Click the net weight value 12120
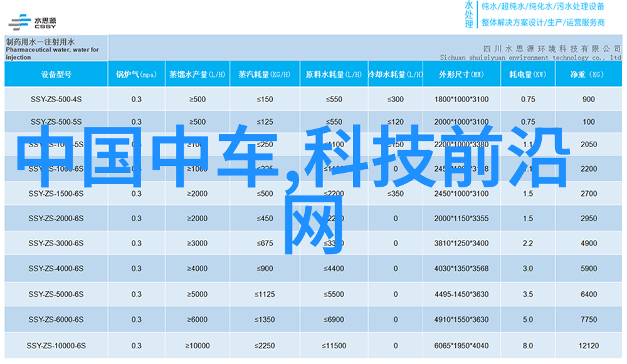627x364 pixels. (x=588, y=345)
